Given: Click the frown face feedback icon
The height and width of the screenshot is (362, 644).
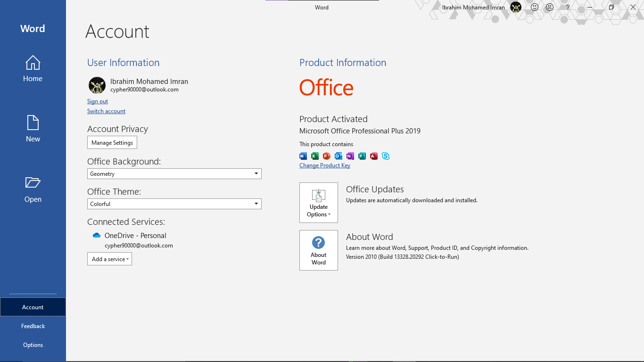Looking at the screenshot, I should [550, 7].
